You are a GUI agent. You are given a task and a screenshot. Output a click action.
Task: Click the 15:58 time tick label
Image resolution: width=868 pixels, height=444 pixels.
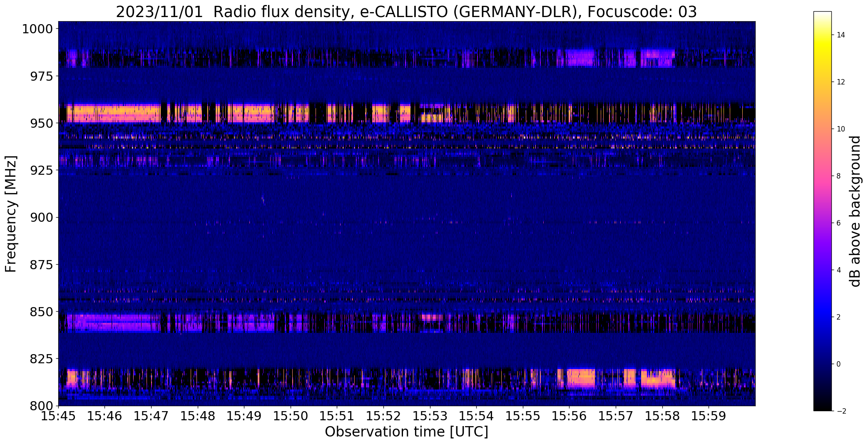[662, 416]
